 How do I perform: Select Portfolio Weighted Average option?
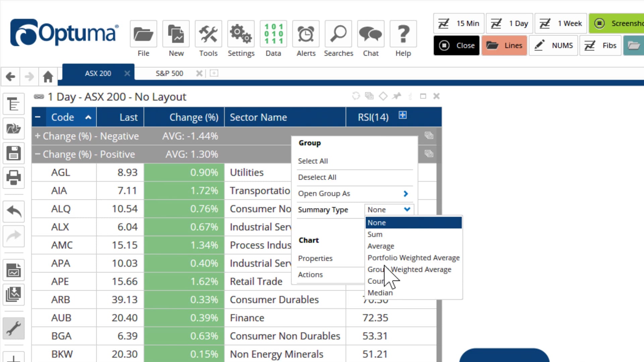pos(414,258)
